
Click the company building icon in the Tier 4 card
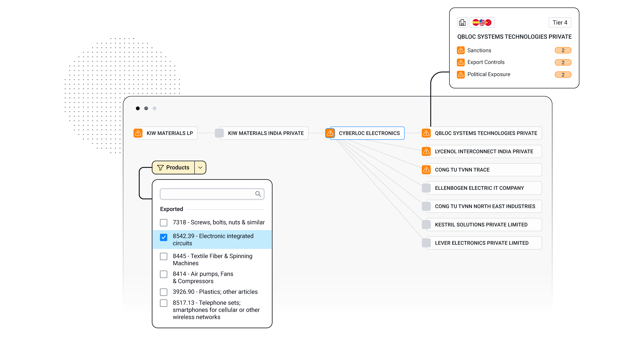(x=462, y=23)
